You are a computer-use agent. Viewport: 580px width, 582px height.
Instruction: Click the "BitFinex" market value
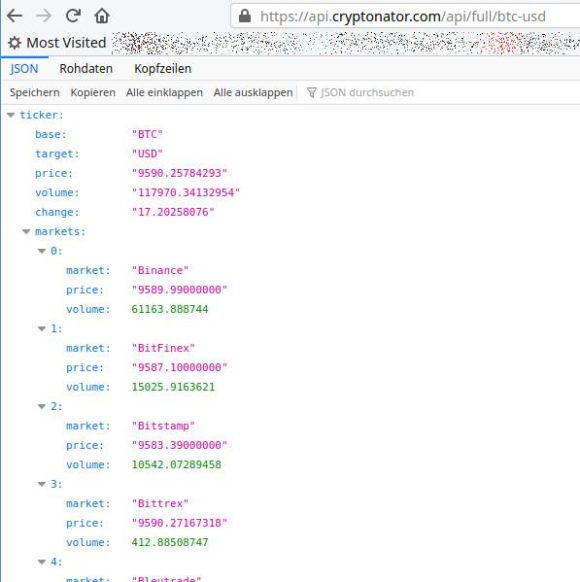point(163,348)
